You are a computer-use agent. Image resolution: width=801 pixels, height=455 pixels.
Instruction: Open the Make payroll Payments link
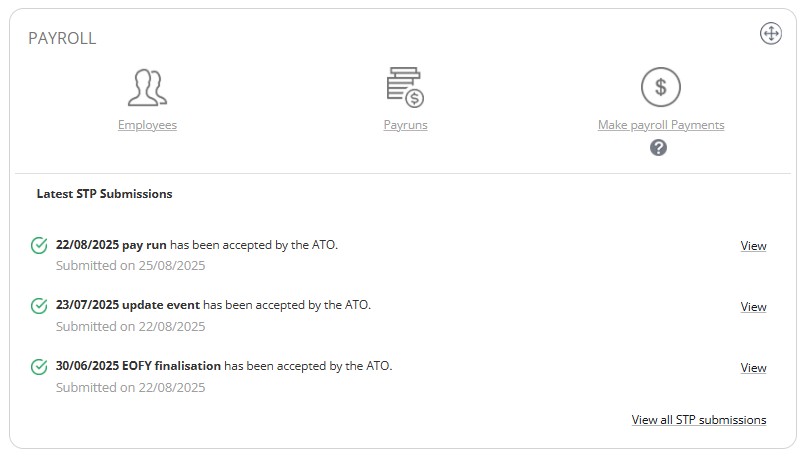[661, 125]
